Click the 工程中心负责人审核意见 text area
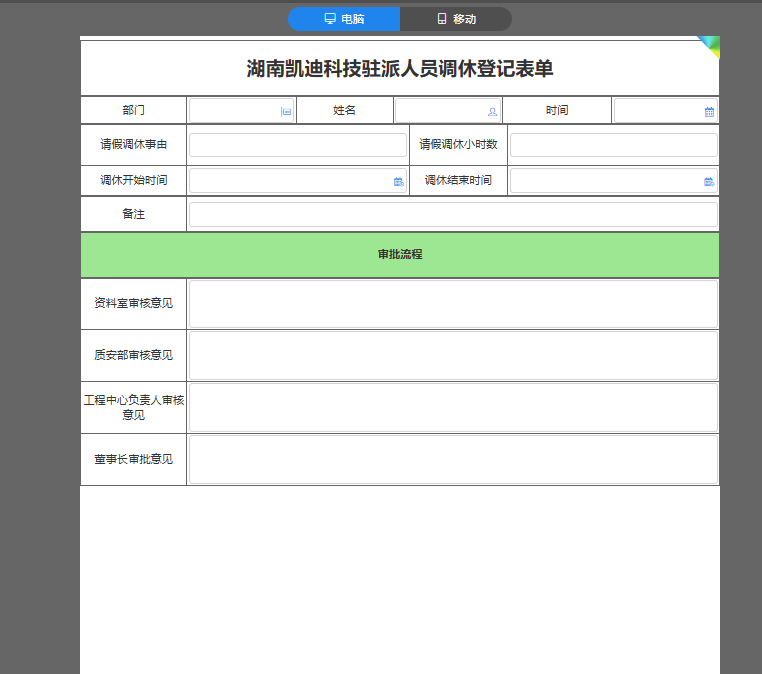 point(453,407)
